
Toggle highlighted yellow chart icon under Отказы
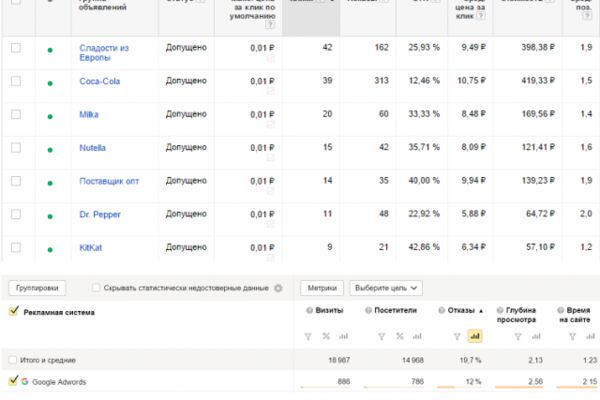(x=475, y=336)
